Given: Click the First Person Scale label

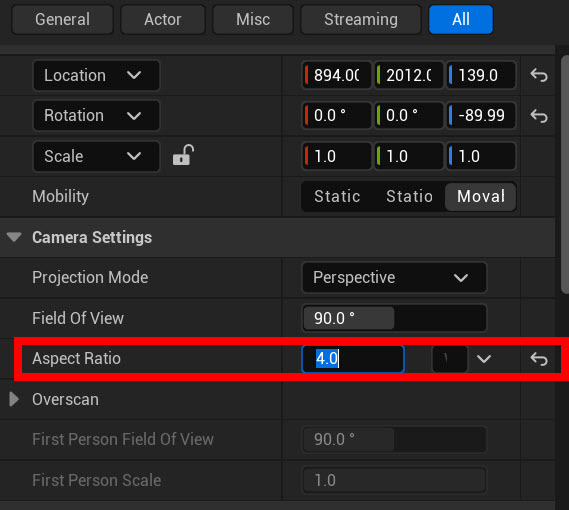Looking at the screenshot, I should point(97,480).
